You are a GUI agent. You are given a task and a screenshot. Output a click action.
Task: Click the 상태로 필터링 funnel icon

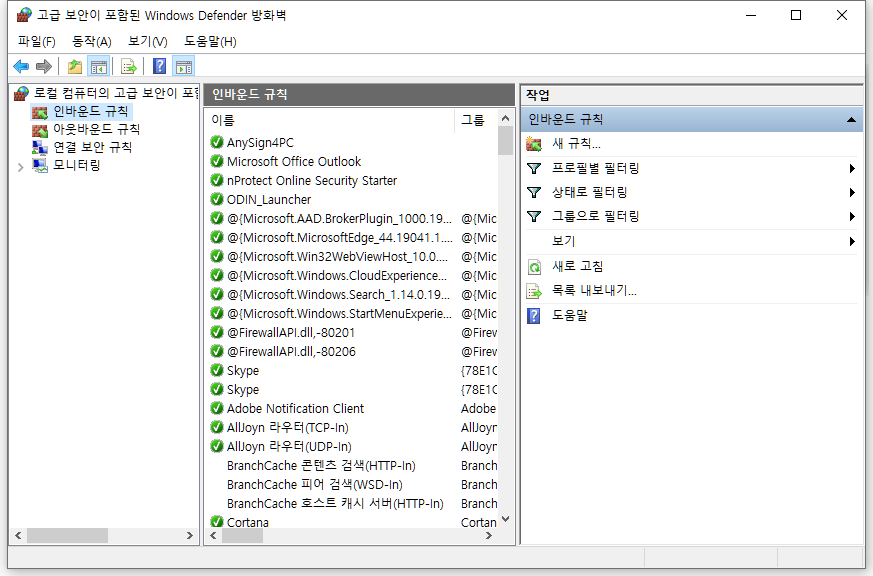pos(534,193)
